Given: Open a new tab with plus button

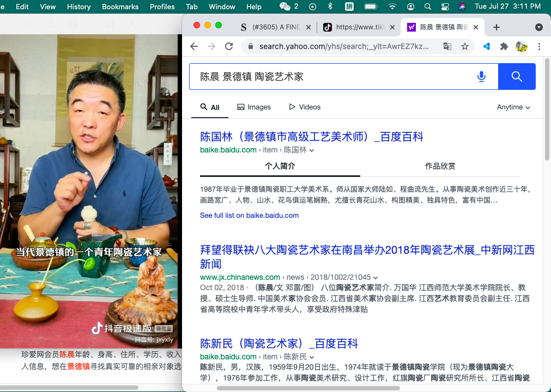Looking at the screenshot, I should point(496,27).
